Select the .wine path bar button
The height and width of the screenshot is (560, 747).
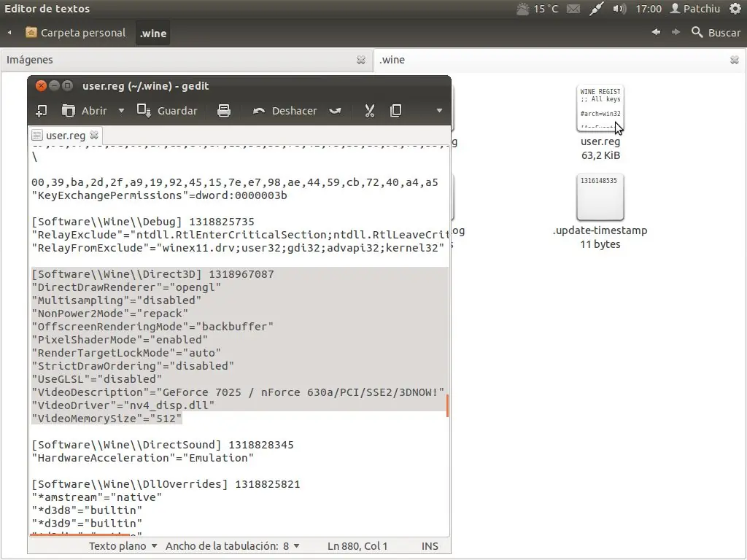tap(153, 33)
